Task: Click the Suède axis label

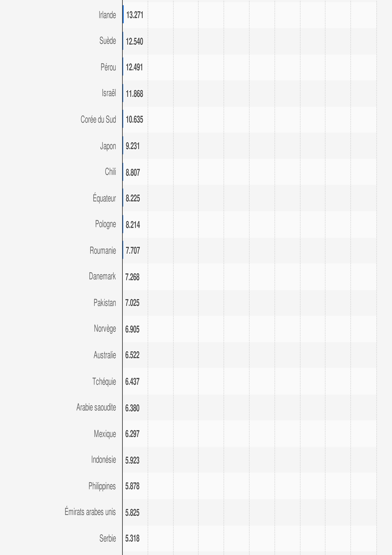Action: click(107, 41)
